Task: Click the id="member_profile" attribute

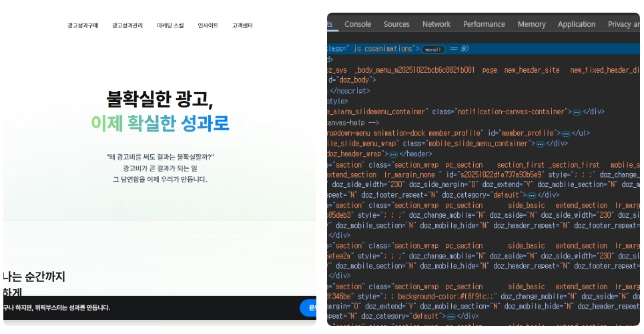Action: point(524,134)
